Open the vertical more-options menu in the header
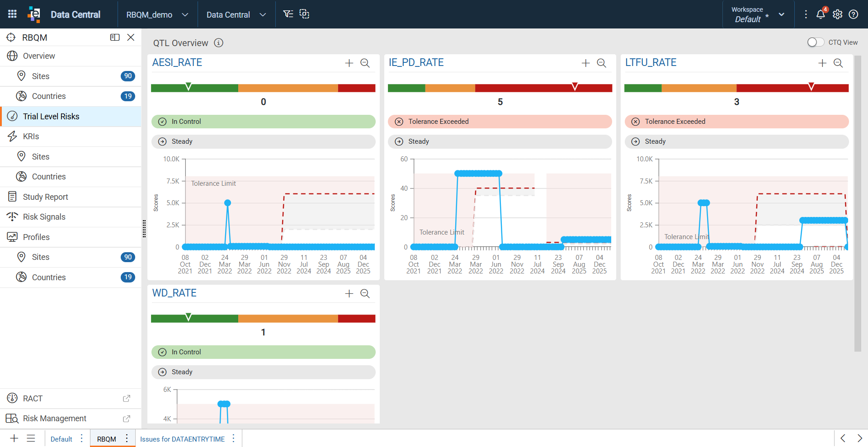This screenshot has height=447, width=868. coord(806,14)
